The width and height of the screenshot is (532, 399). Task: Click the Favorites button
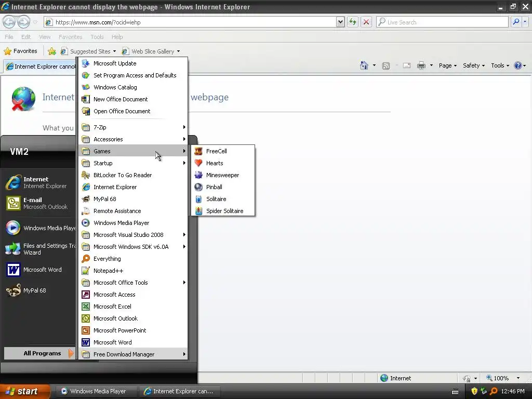pyautogui.click(x=20, y=51)
